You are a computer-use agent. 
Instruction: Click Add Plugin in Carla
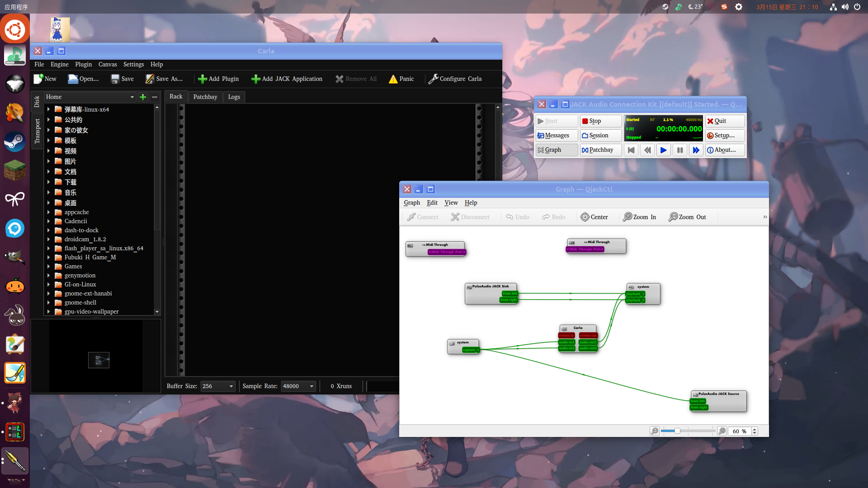coord(218,79)
